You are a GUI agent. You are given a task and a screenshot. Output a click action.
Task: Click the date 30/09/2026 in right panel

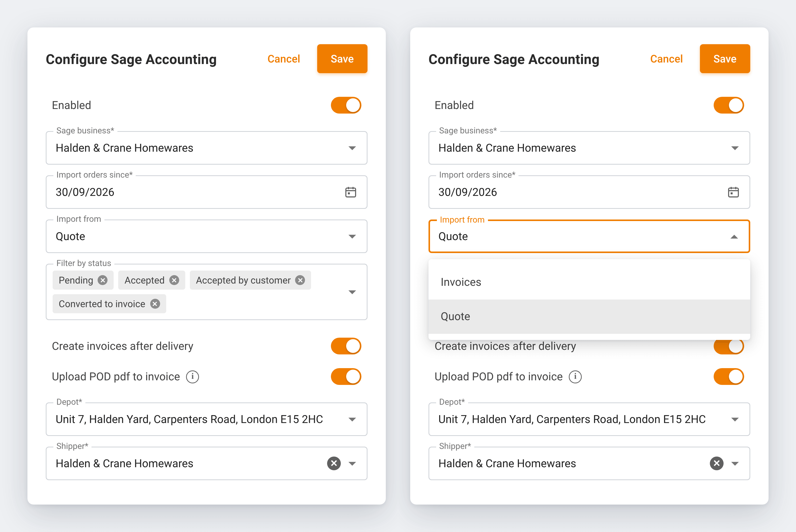pos(468,192)
